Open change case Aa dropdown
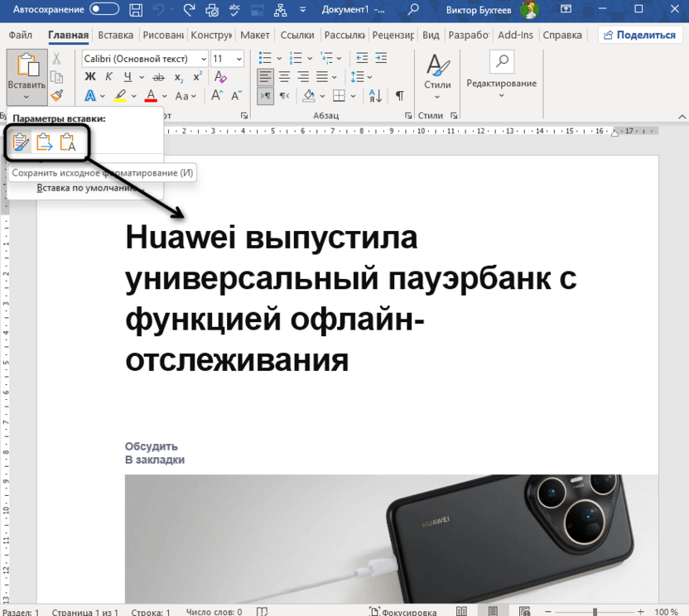This screenshot has width=689, height=616. (x=185, y=96)
